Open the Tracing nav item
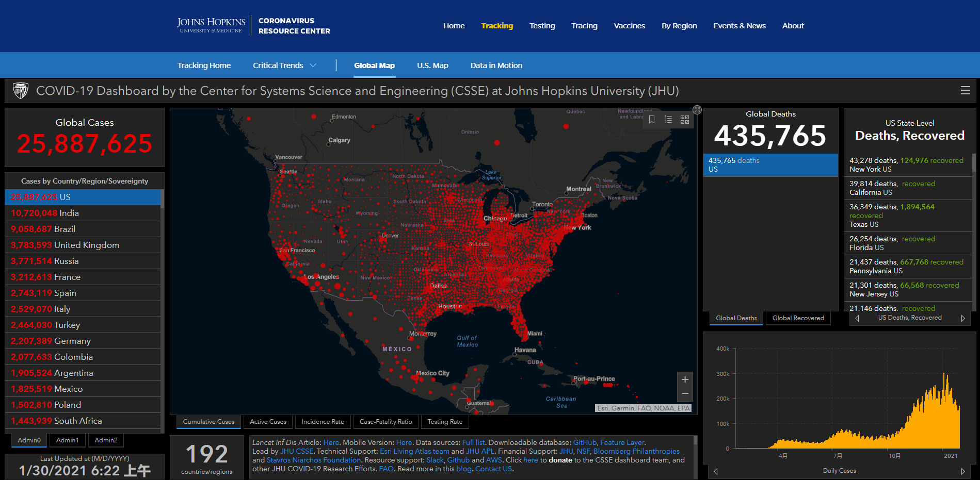The width and height of the screenshot is (980, 480). coord(584,26)
